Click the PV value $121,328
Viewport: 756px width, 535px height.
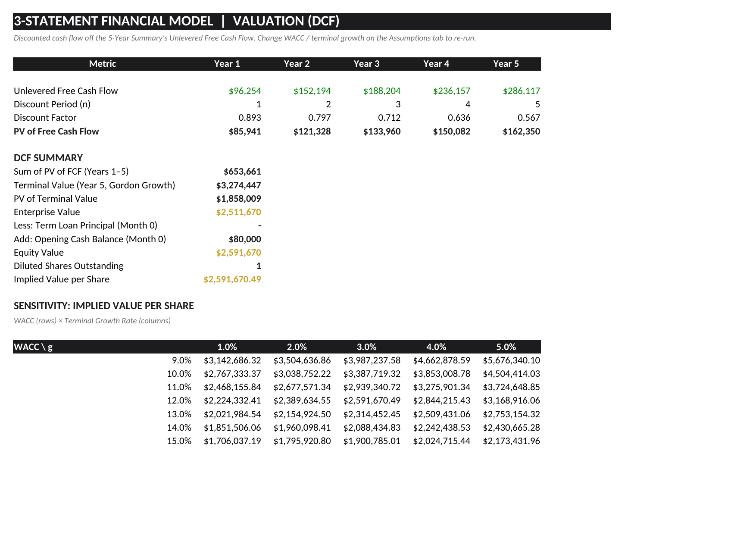(x=312, y=131)
